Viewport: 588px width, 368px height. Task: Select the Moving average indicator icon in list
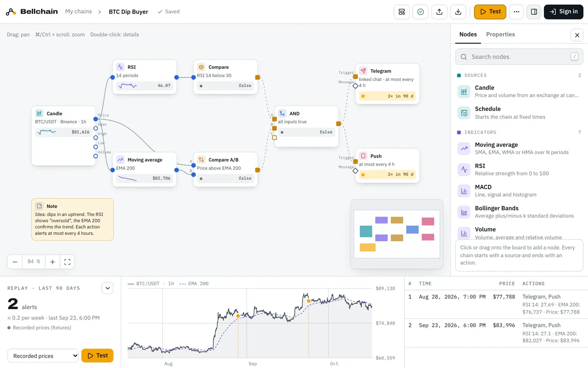(x=464, y=148)
